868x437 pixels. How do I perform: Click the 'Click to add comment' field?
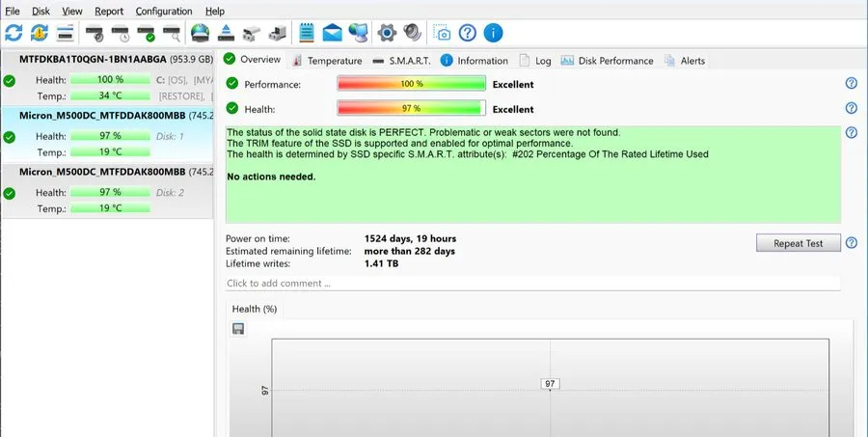(x=532, y=283)
